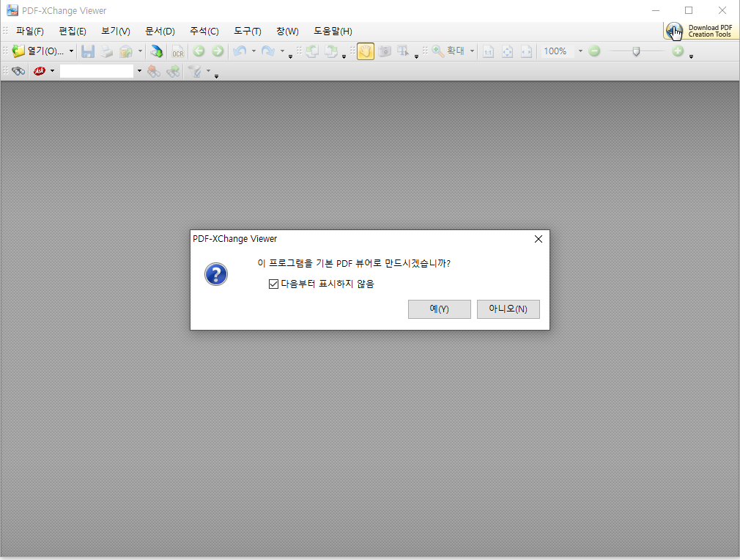Screen dimensions: 740x560
Task: Uncheck the 다음부터 표시하지 않음 checkbox
Action: [x=273, y=284]
